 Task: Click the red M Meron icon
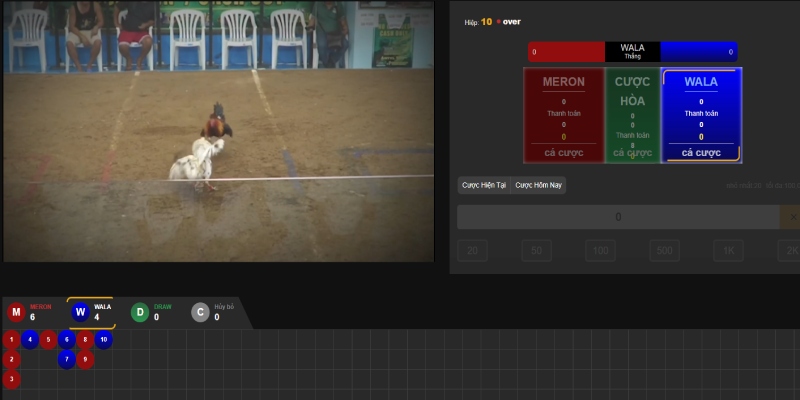[x=16, y=312]
